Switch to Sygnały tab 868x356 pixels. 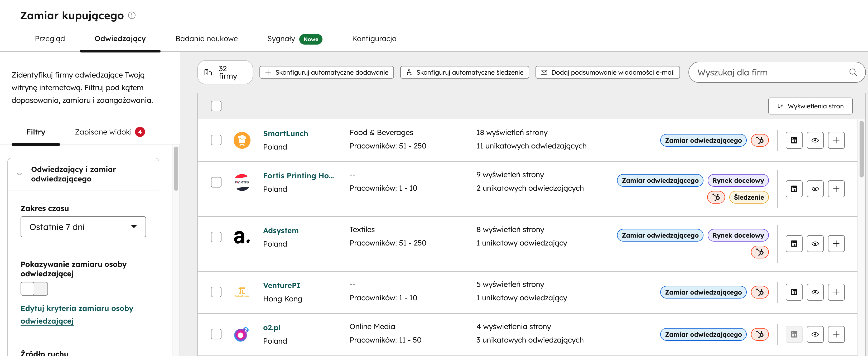click(281, 39)
